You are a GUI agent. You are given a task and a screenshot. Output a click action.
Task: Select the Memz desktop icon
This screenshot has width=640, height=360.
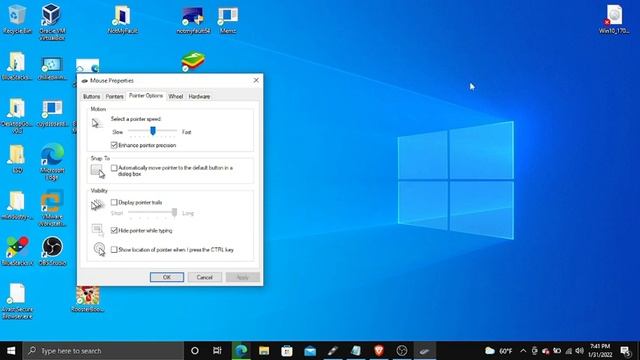(228, 20)
